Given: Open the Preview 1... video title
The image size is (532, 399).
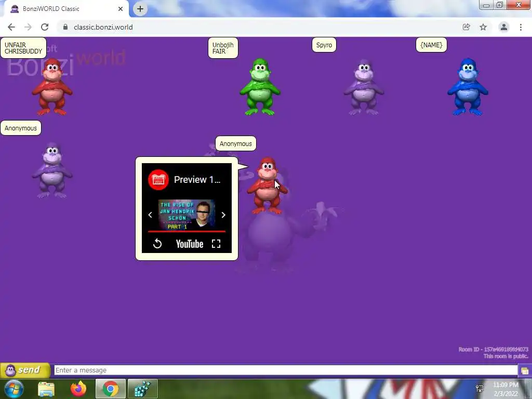Looking at the screenshot, I should pos(197,179).
